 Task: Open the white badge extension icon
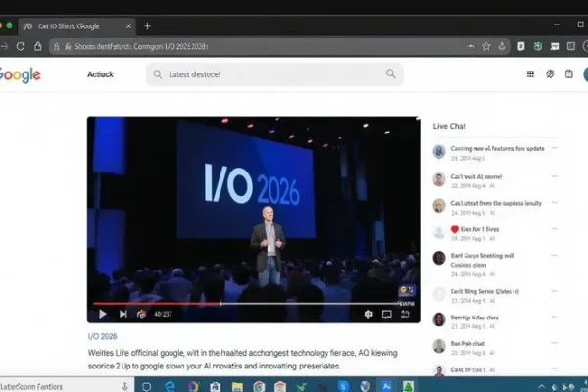(521, 46)
